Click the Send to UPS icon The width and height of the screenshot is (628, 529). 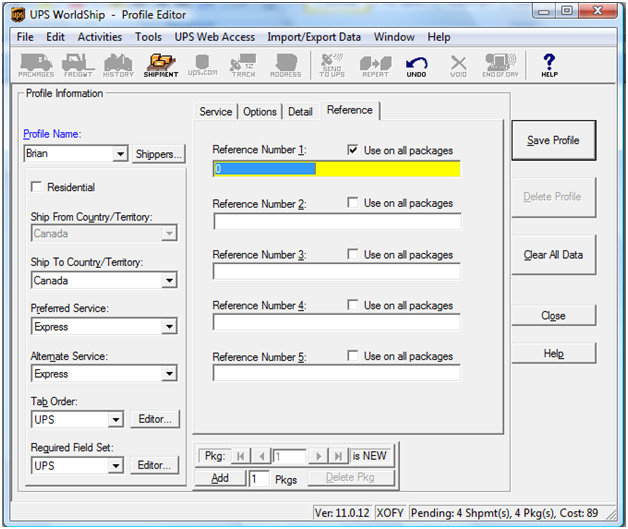point(332,65)
